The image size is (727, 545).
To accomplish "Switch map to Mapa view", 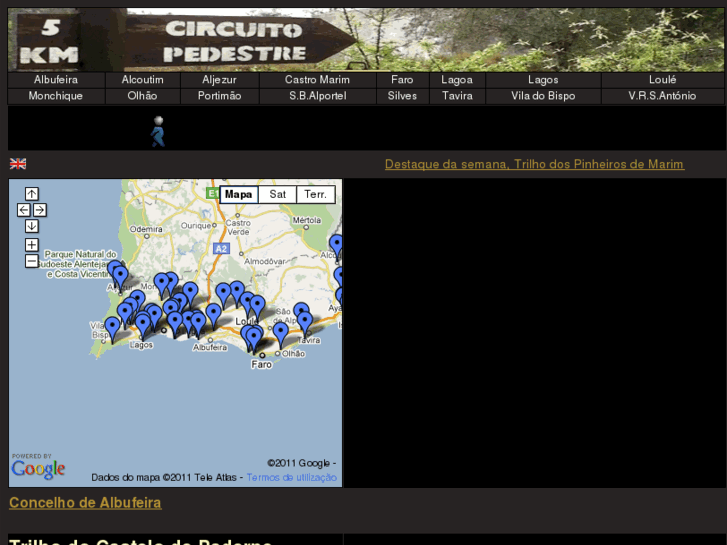I will (238, 194).
